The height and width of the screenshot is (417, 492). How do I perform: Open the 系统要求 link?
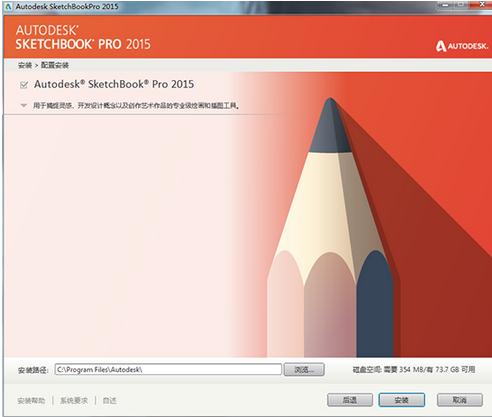point(74,400)
